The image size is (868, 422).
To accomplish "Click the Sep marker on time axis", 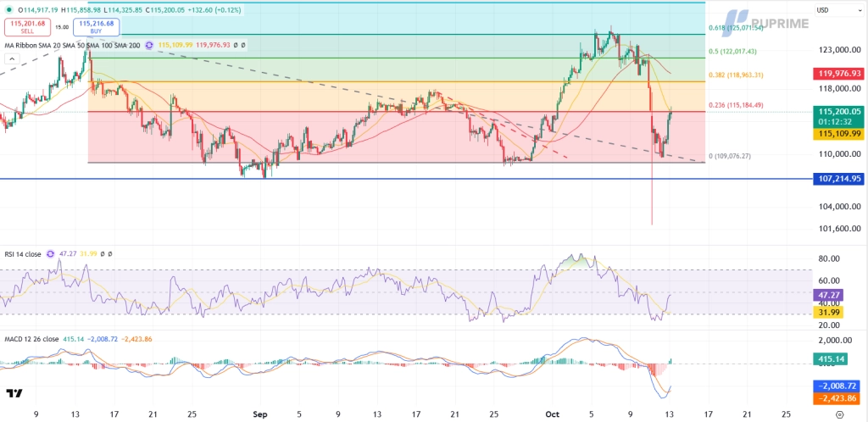I will 260,414.
